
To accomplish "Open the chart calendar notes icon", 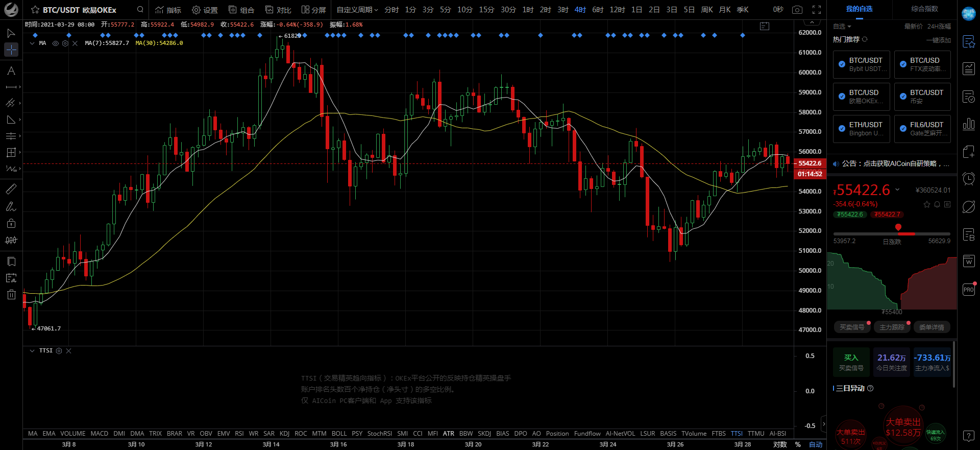I will coord(764,26).
